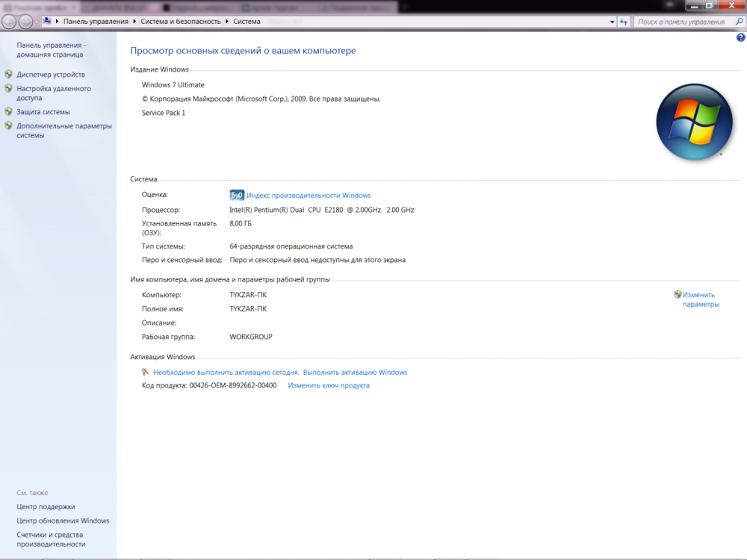Restore down the System window
Screen dimensions: 747x560
coord(710,5)
